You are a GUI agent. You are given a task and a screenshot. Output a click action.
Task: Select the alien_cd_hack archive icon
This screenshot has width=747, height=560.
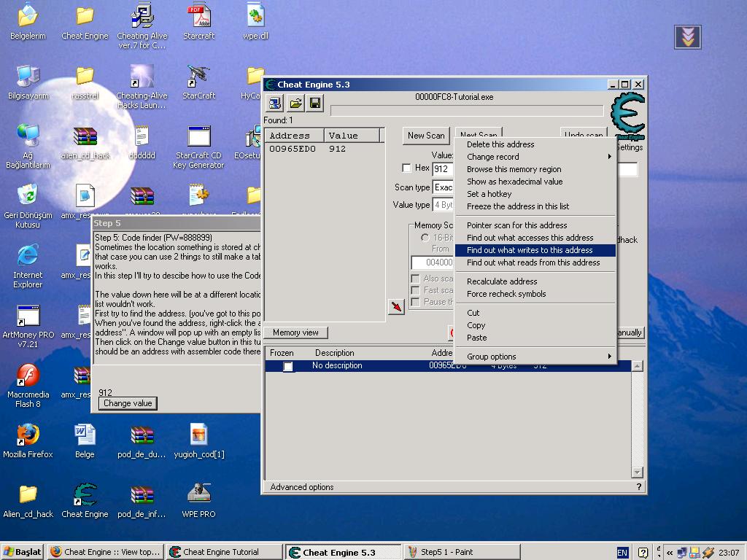point(85,142)
